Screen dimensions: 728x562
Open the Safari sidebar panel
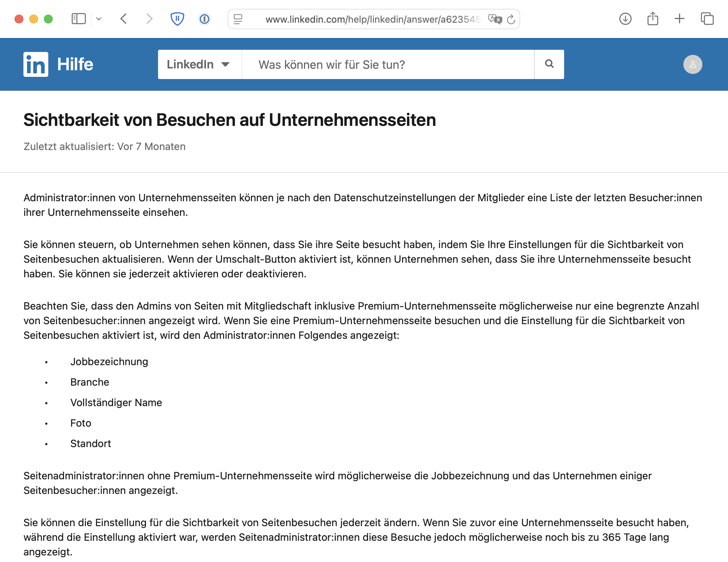78,19
